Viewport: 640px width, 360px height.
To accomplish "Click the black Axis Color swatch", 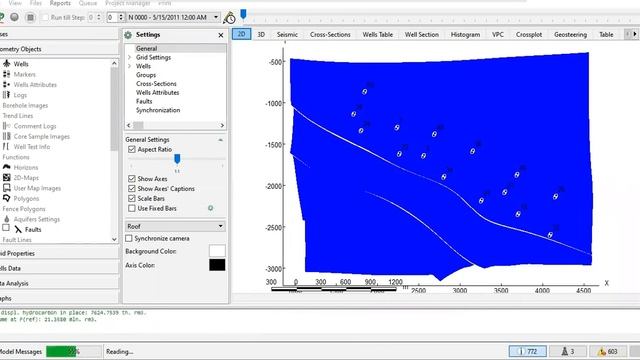I will coord(217,265).
